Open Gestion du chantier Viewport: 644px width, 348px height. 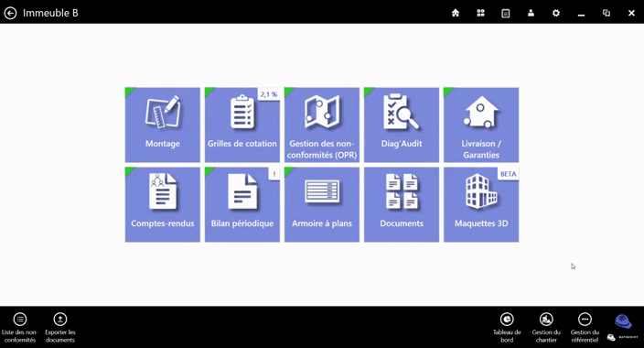[546, 328]
